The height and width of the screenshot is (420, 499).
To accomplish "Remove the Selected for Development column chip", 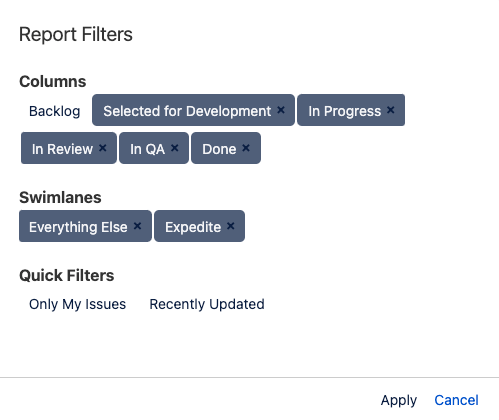I will point(281,110).
